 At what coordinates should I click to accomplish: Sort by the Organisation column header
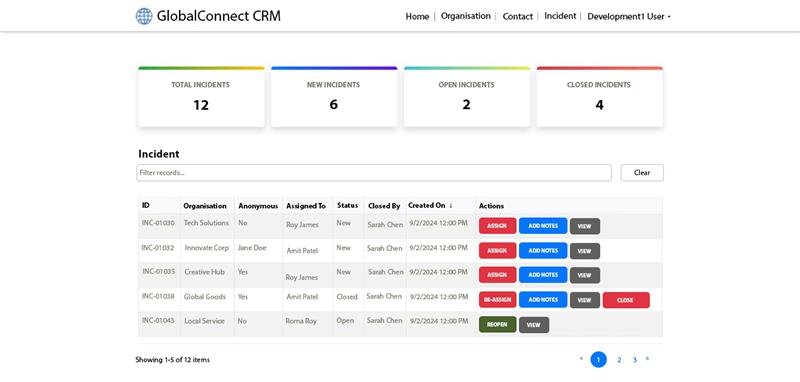205,206
